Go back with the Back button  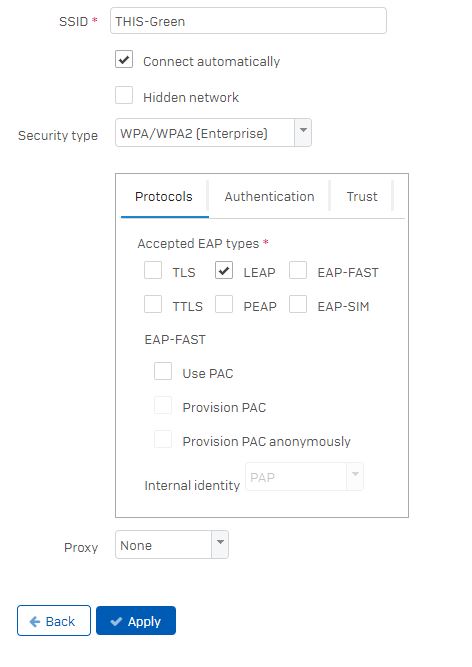point(54,621)
